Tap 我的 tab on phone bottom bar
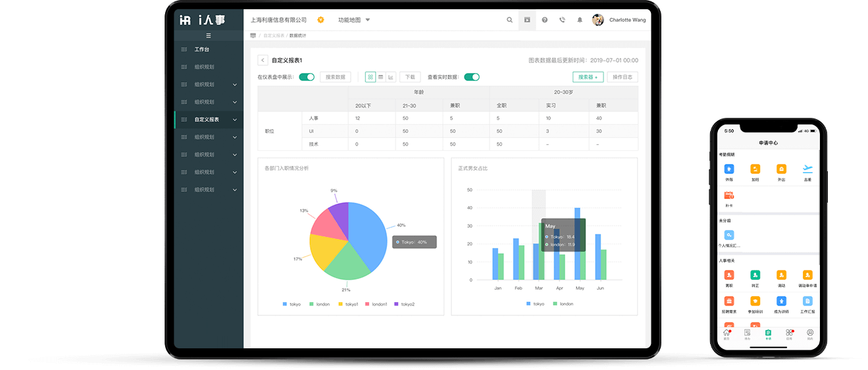This screenshot has width=868, height=370. coord(809,334)
